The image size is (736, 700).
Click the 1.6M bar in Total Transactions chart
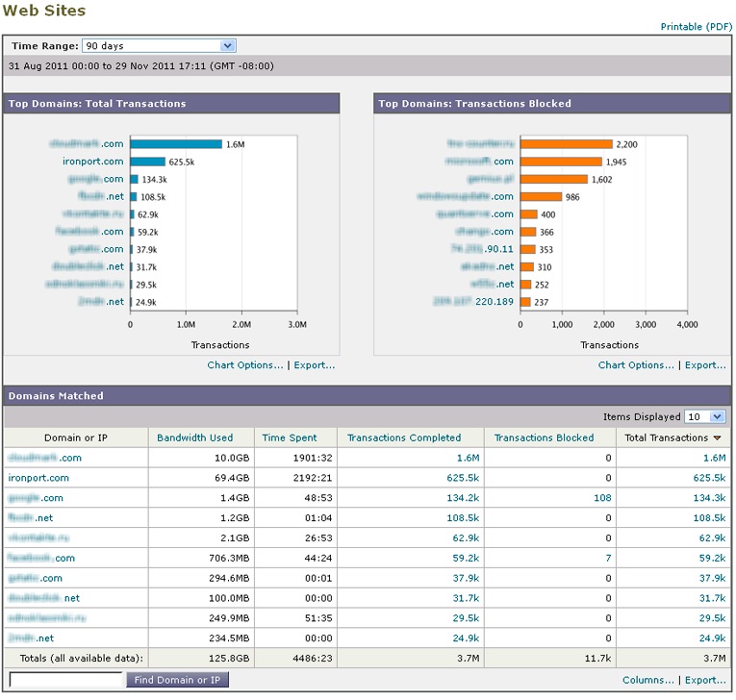pyautogui.click(x=176, y=144)
